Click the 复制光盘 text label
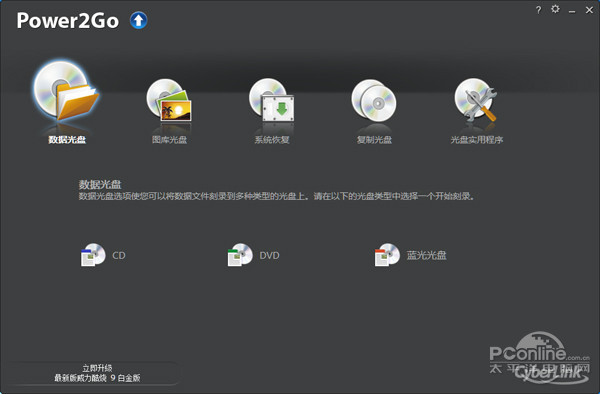The image size is (600, 394). click(374, 140)
